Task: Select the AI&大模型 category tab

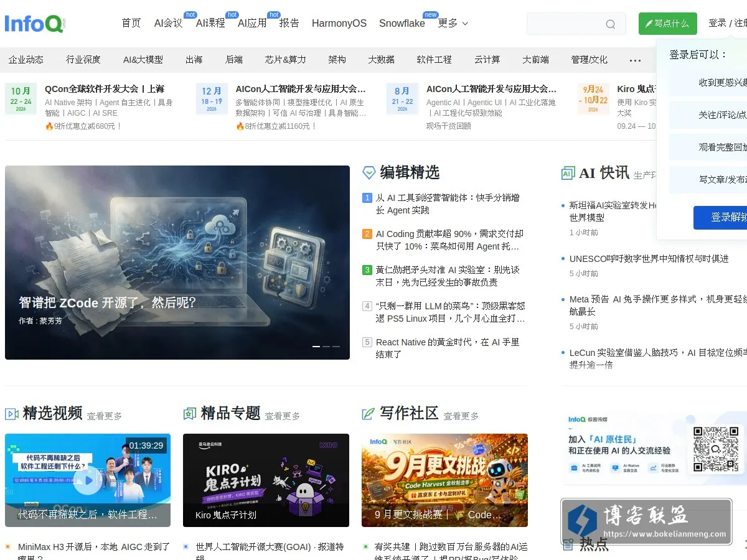Action: 143,60
